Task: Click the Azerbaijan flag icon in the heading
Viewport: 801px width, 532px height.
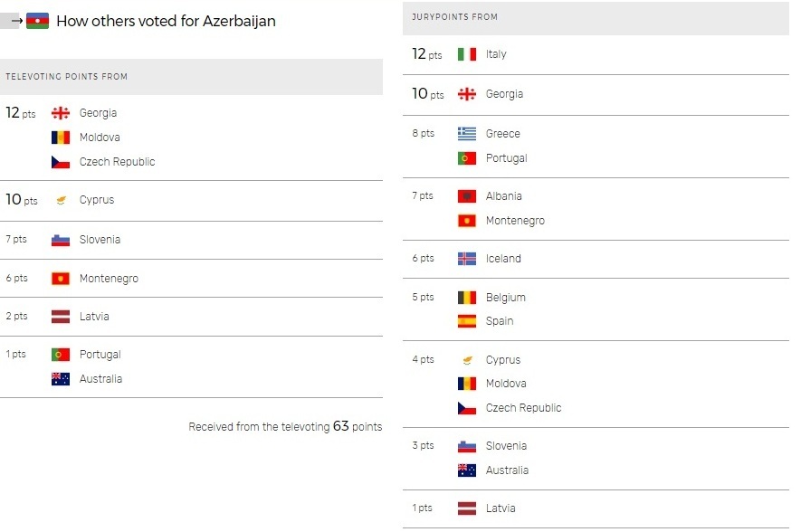Action: point(37,21)
